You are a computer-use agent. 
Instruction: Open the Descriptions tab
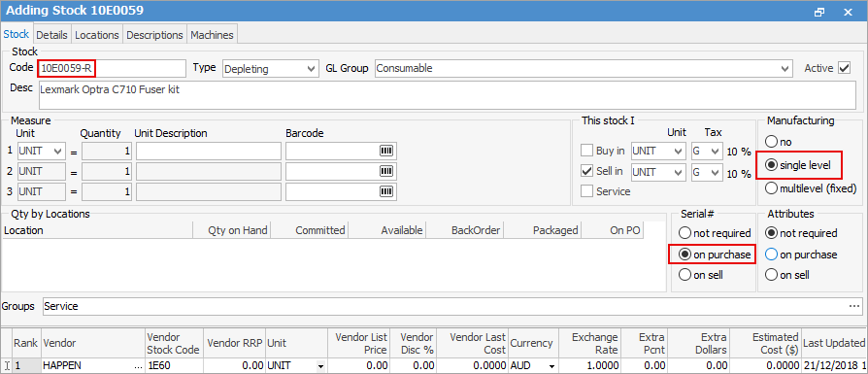point(155,34)
